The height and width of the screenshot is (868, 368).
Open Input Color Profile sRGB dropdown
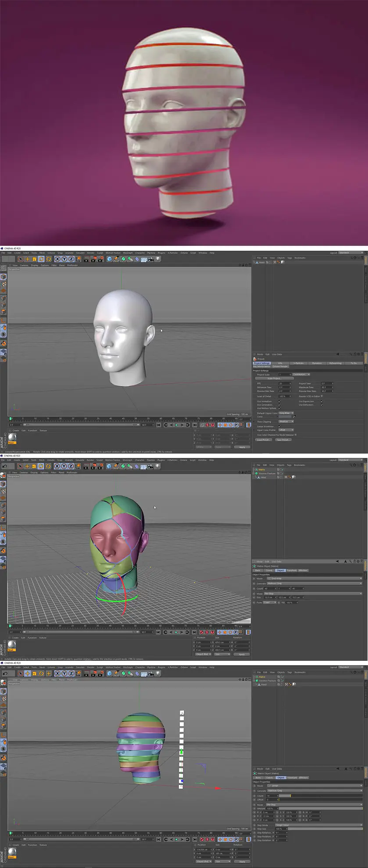pyautogui.click(x=286, y=430)
